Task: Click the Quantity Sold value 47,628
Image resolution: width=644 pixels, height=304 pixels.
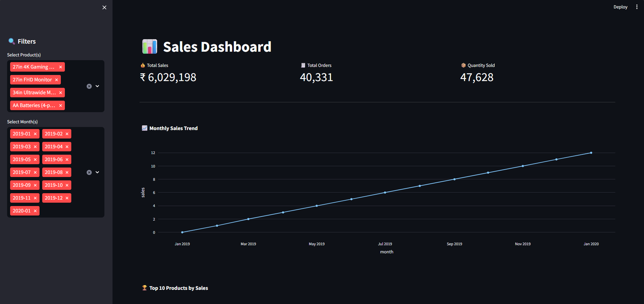Action: click(x=477, y=77)
